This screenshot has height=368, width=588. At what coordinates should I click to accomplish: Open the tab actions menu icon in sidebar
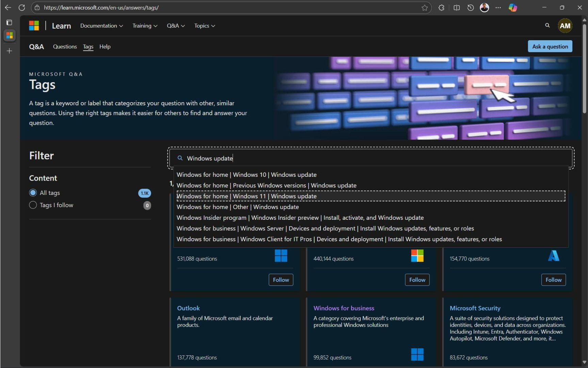click(x=9, y=22)
